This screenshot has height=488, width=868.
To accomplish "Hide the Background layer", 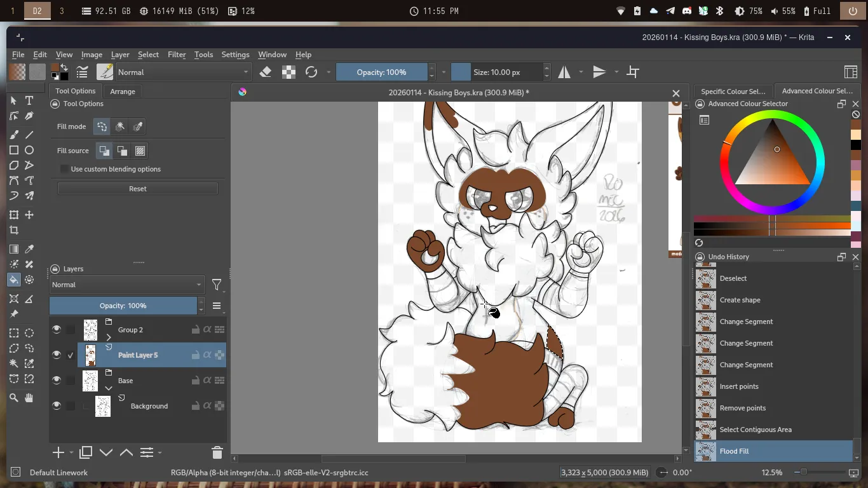I will point(57,405).
